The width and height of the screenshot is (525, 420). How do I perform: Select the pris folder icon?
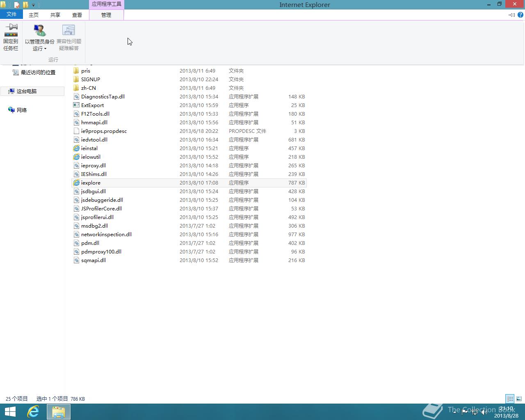pos(76,71)
